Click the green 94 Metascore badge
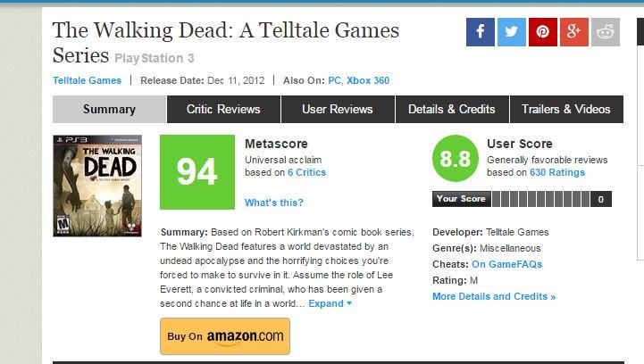 [x=197, y=171]
